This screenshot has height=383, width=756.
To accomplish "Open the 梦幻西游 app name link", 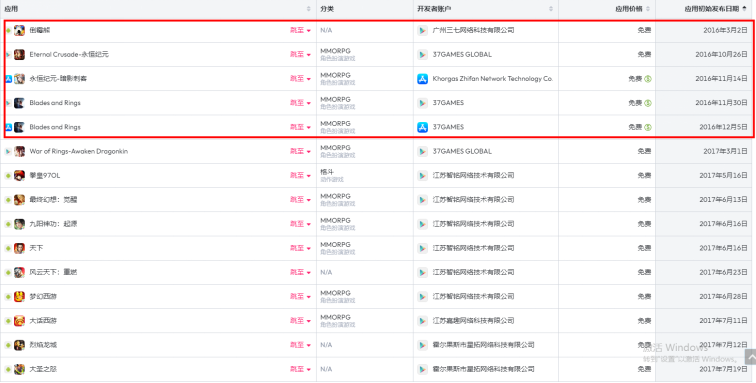I will 43,297.
